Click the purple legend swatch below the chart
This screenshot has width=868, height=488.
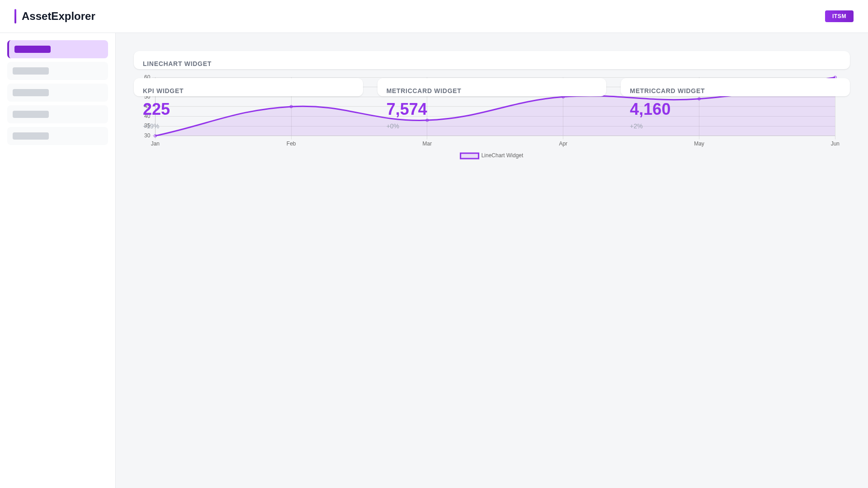point(470,155)
